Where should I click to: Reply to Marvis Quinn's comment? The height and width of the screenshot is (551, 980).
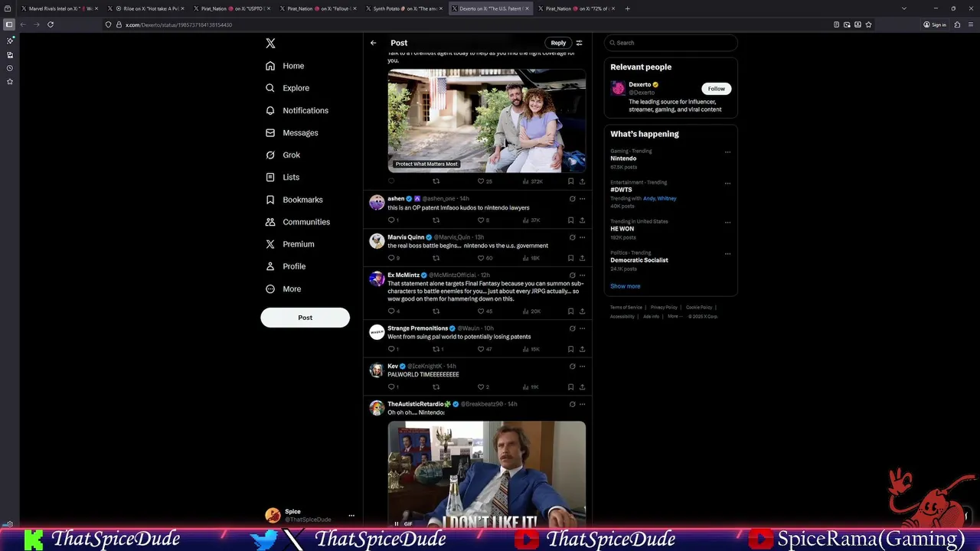coord(391,258)
